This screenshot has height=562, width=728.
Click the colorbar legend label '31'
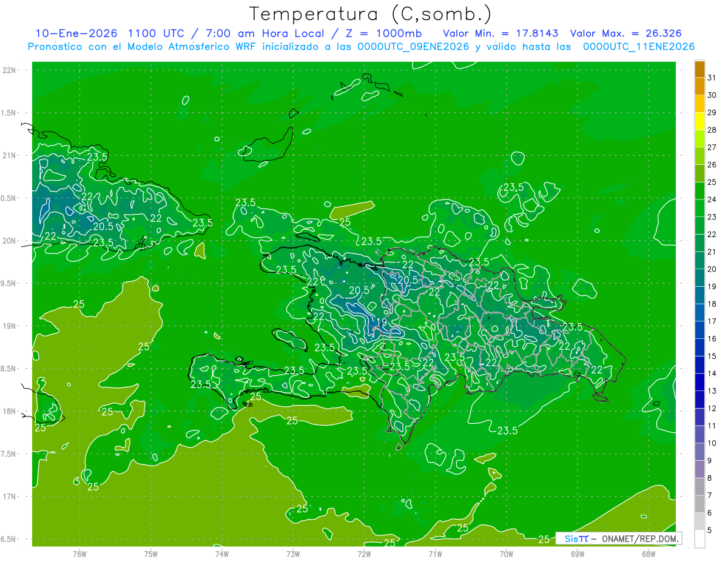pyautogui.click(x=712, y=78)
